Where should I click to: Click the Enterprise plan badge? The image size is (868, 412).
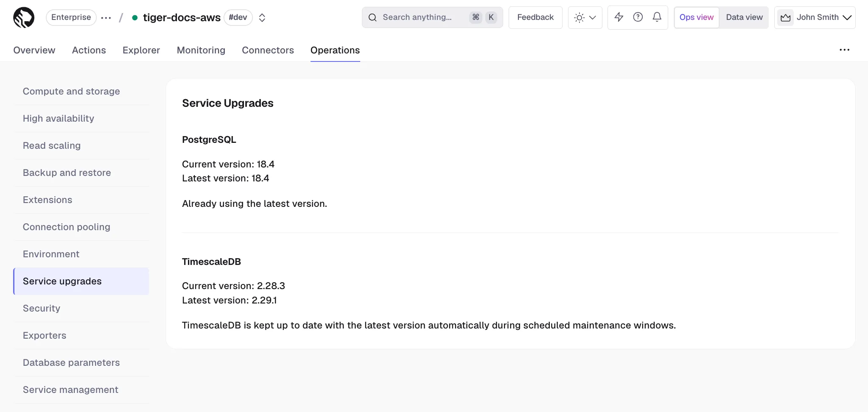point(71,17)
